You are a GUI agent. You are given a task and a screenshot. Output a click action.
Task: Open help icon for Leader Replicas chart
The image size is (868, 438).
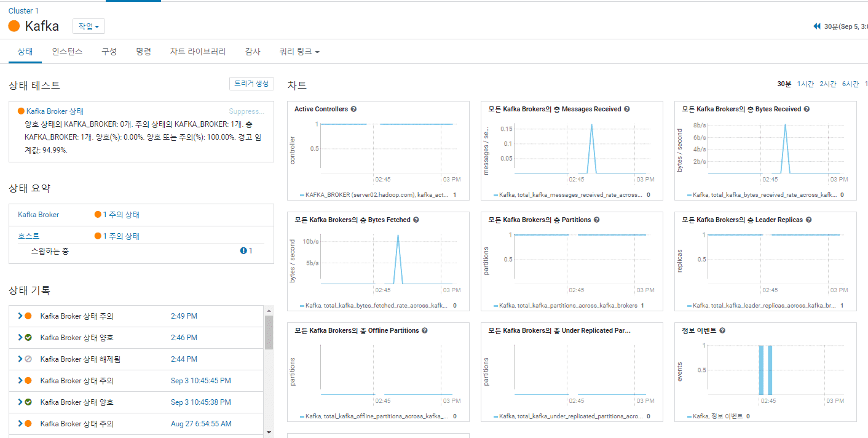click(808, 220)
